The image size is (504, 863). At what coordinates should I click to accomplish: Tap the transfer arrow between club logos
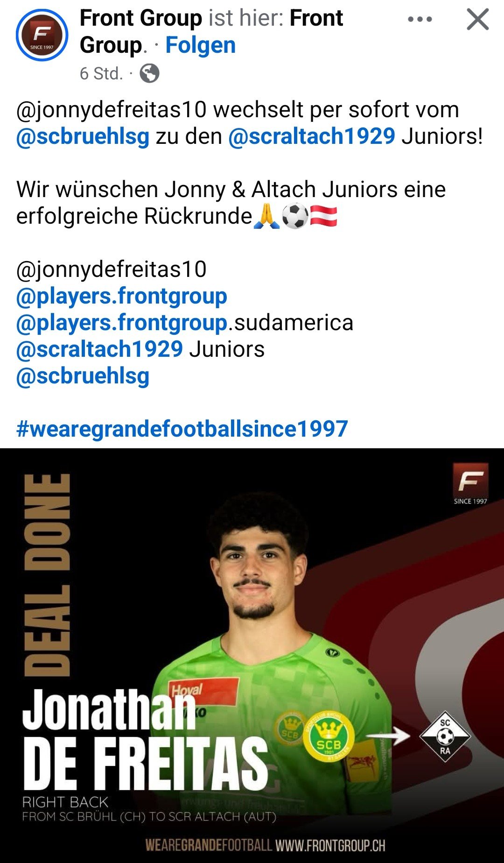(387, 736)
